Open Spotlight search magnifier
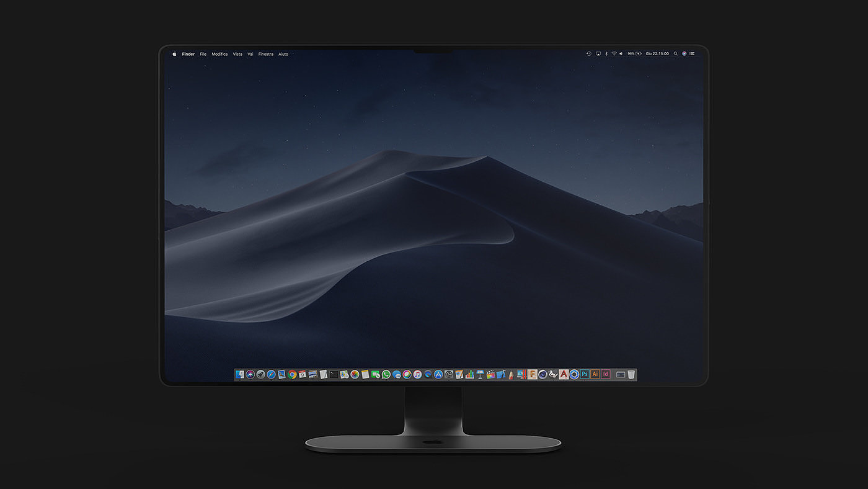This screenshot has height=489, width=868. (676, 54)
